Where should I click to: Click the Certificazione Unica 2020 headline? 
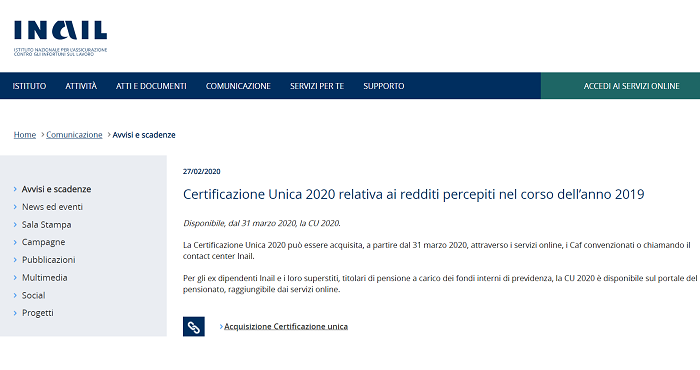(x=413, y=195)
